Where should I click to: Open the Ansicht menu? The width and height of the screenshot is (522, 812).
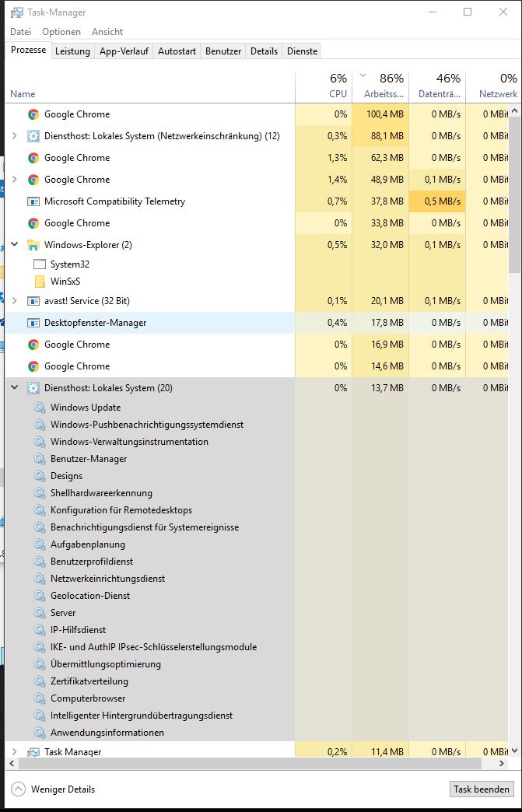click(107, 32)
